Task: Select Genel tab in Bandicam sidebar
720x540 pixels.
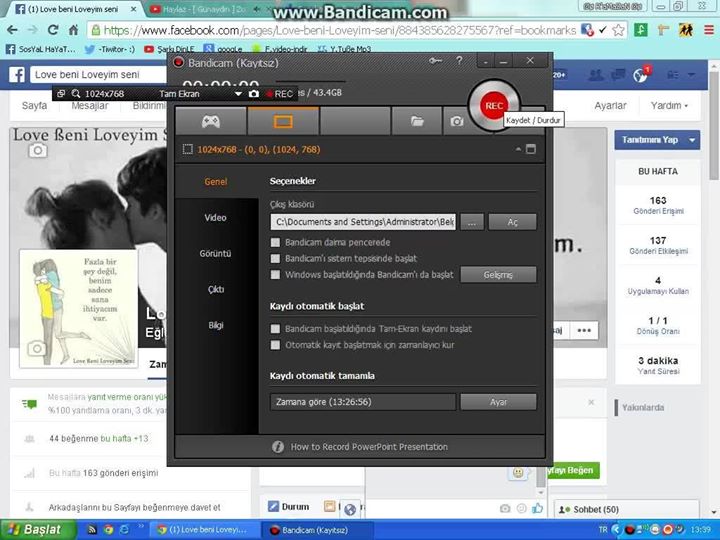Action: pyautogui.click(x=216, y=181)
